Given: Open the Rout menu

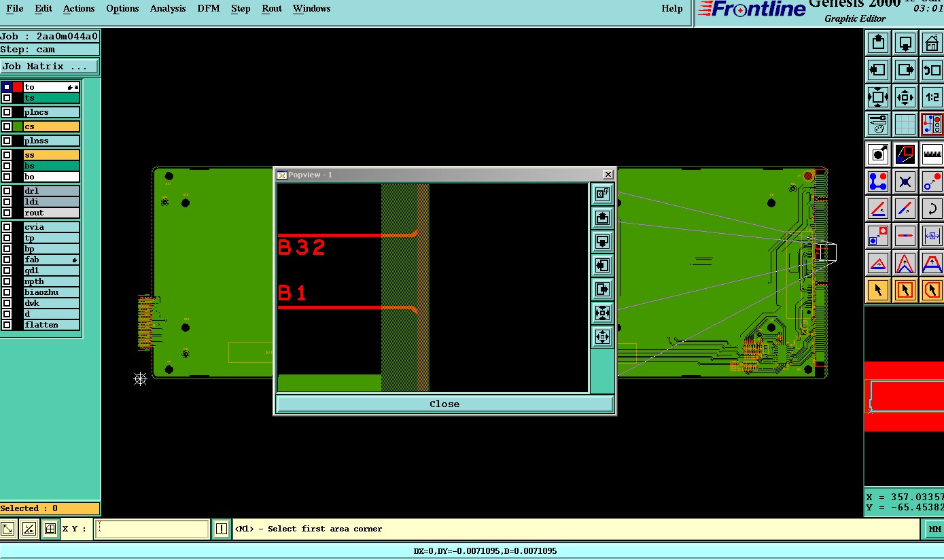Looking at the screenshot, I should [272, 9].
